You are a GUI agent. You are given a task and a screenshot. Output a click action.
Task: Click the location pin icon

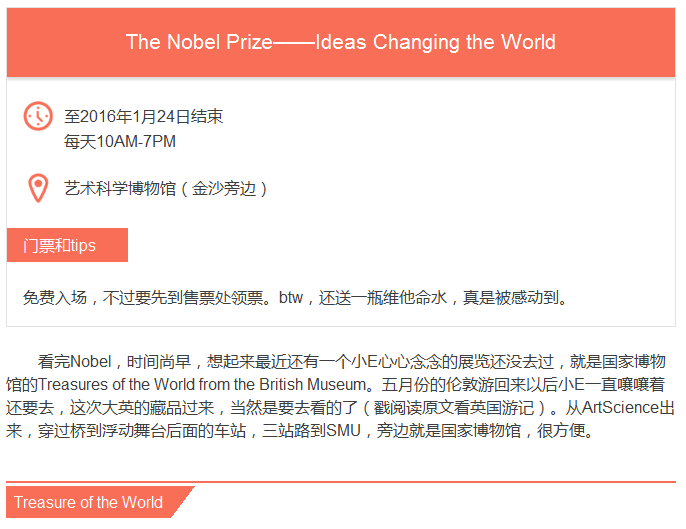pos(37,188)
